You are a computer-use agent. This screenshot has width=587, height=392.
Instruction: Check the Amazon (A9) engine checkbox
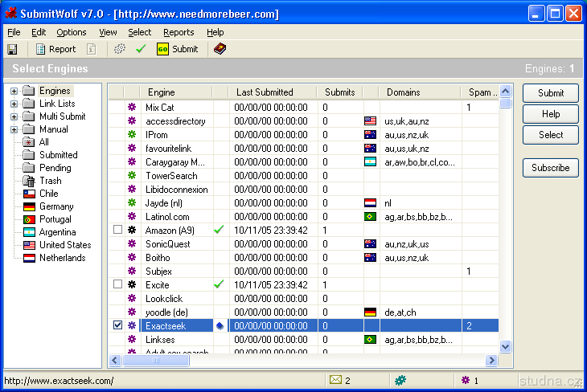[x=118, y=230]
